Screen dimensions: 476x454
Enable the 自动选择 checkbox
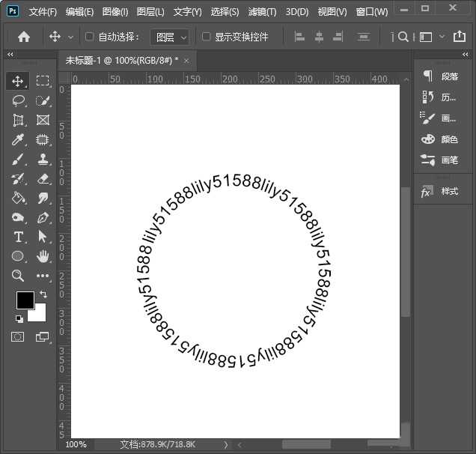point(90,37)
